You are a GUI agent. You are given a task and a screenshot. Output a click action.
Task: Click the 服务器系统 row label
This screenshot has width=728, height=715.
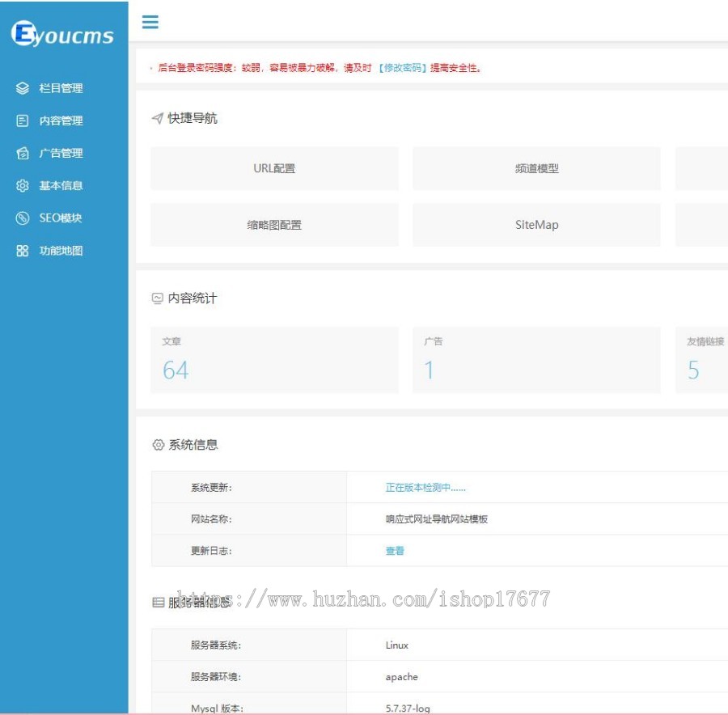pyautogui.click(x=216, y=645)
